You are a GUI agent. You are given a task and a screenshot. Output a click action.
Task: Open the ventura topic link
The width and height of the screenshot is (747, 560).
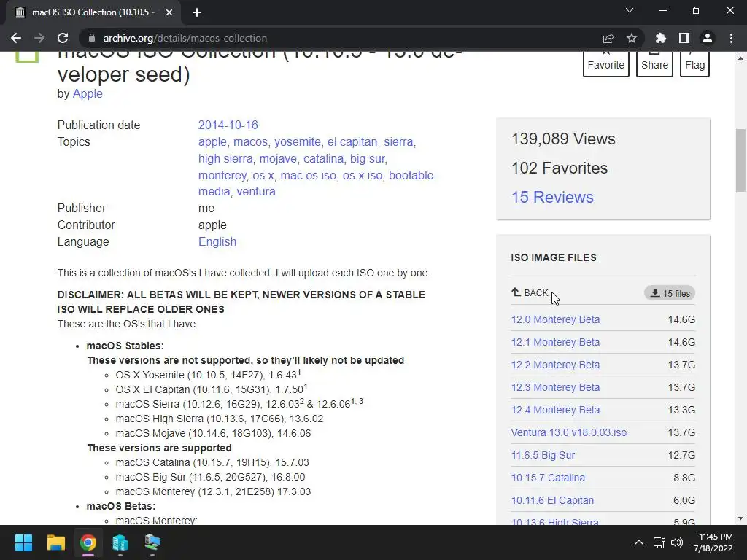point(256,192)
